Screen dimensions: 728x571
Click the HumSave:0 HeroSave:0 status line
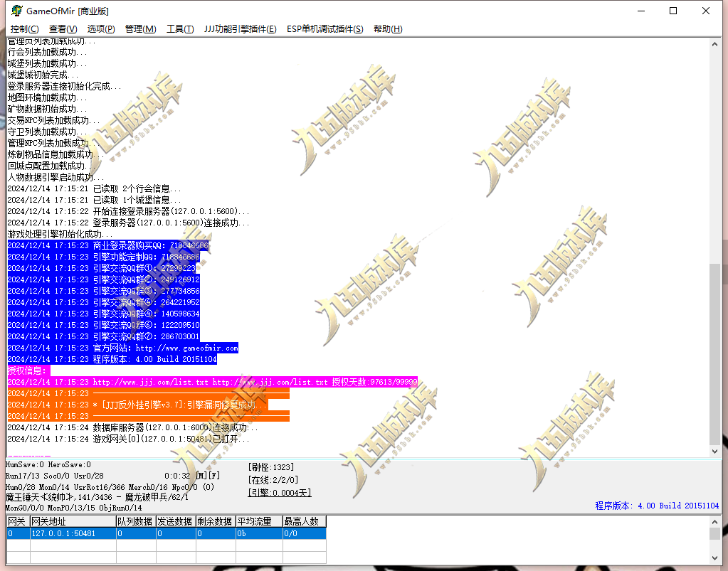tap(48, 465)
